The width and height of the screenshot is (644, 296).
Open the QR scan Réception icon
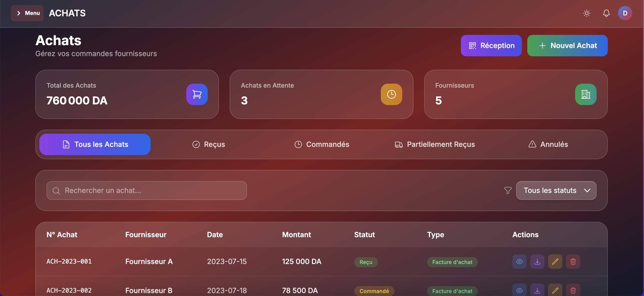[473, 46]
